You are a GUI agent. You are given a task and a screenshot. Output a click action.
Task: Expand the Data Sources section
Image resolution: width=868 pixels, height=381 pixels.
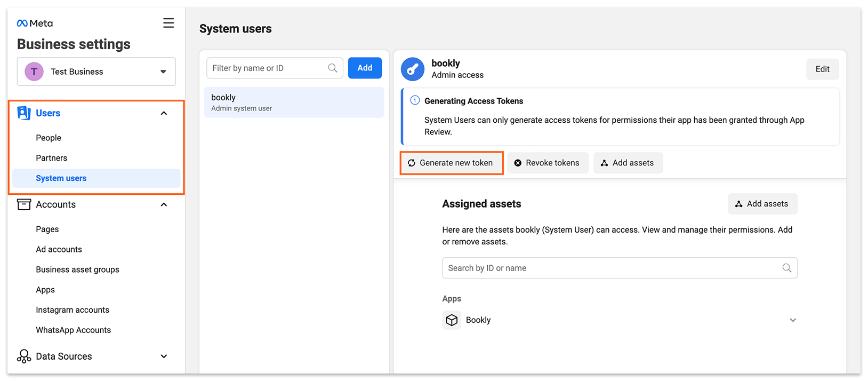click(164, 356)
